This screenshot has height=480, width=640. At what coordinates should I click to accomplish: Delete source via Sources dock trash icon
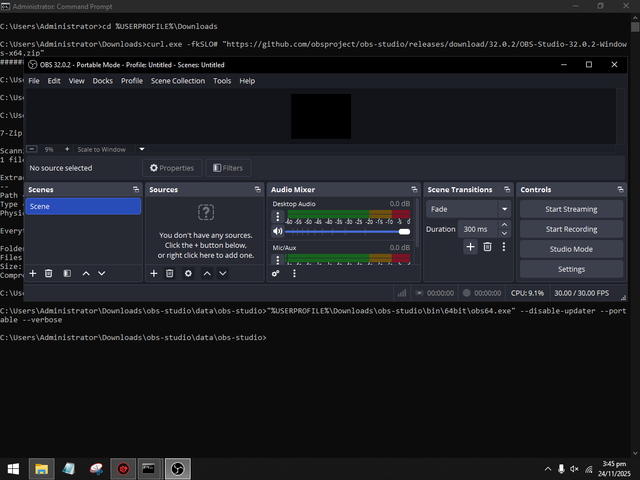click(169, 273)
